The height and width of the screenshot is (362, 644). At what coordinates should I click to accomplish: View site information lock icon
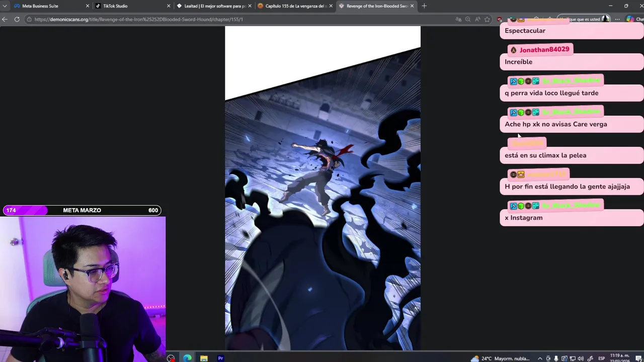30,19
